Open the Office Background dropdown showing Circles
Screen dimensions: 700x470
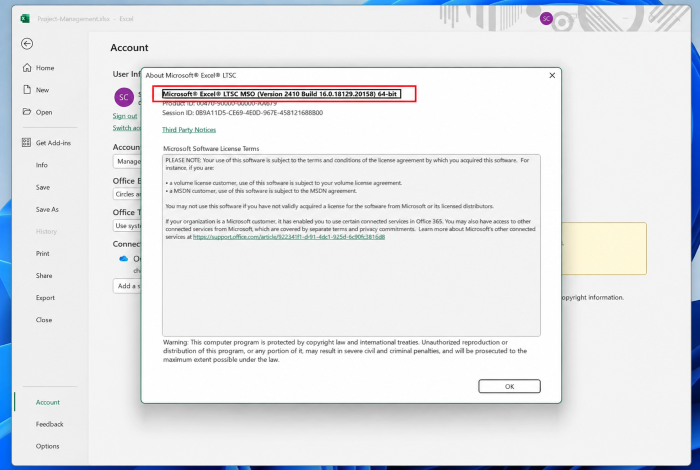coord(127,194)
